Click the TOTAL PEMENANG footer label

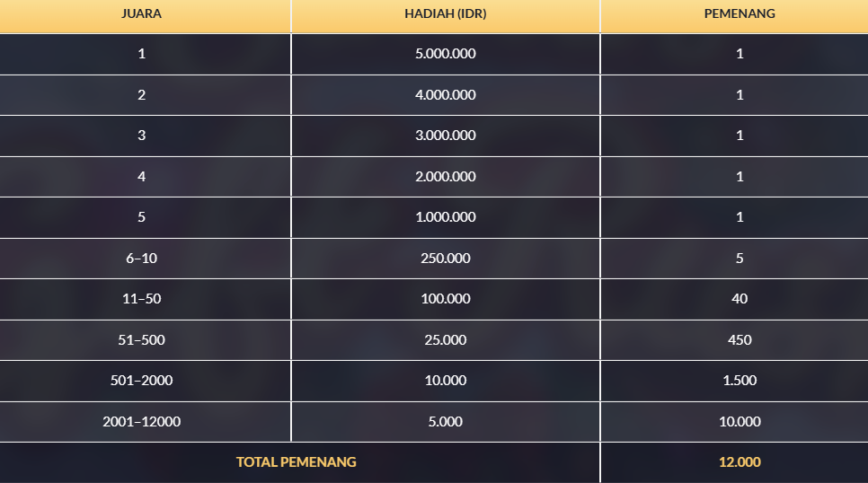coord(297,462)
